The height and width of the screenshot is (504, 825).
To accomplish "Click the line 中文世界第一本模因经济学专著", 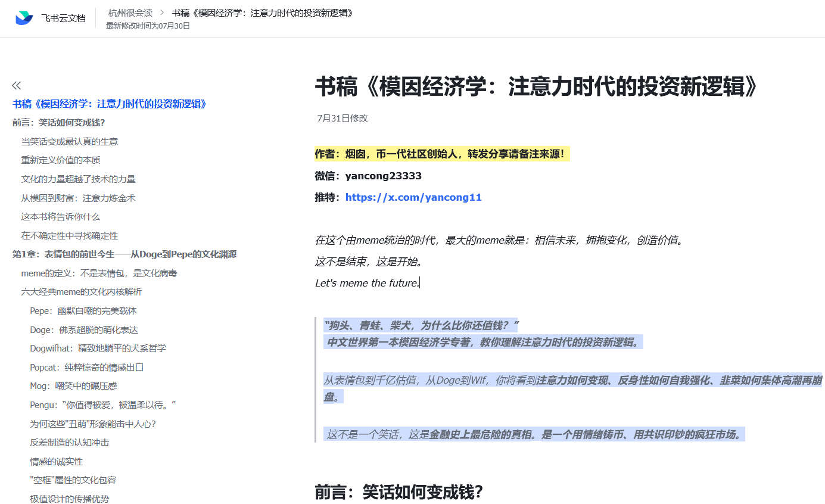I will pos(483,342).
